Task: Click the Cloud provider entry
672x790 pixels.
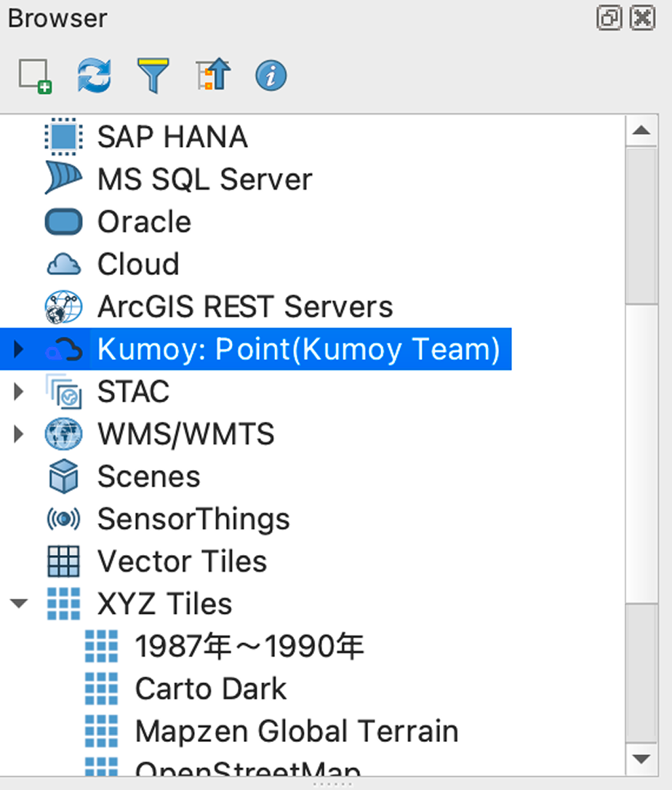Action: (137, 264)
